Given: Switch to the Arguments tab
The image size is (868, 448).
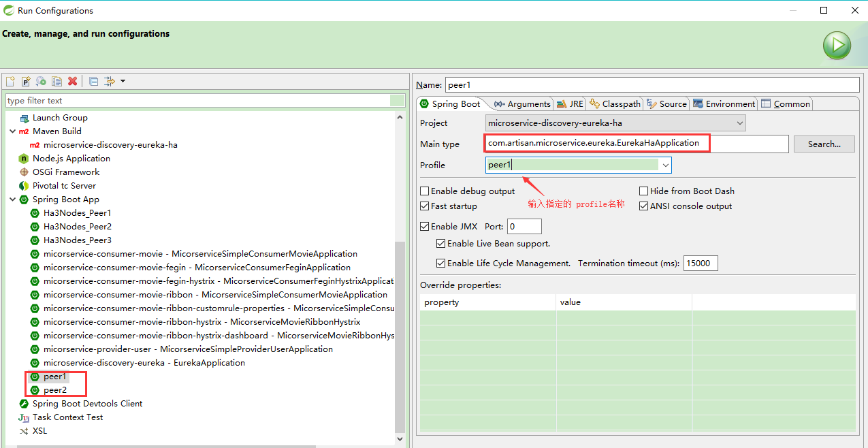Looking at the screenshot, I should pos(521,103).
